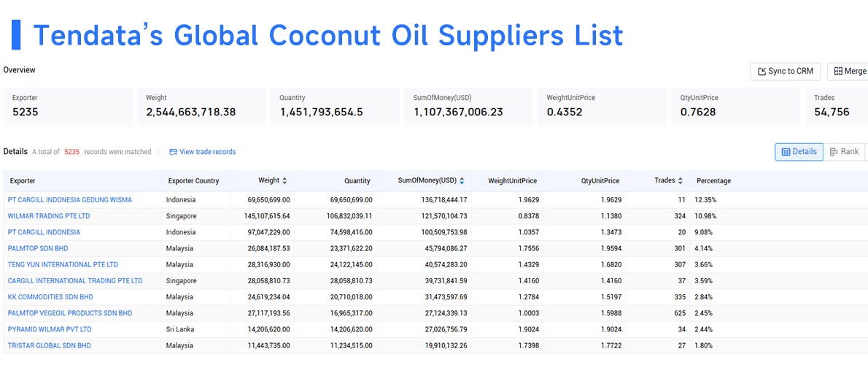Sort by the Trades column arrows
Screen dimensions: 868x365
tap(681, 180)
